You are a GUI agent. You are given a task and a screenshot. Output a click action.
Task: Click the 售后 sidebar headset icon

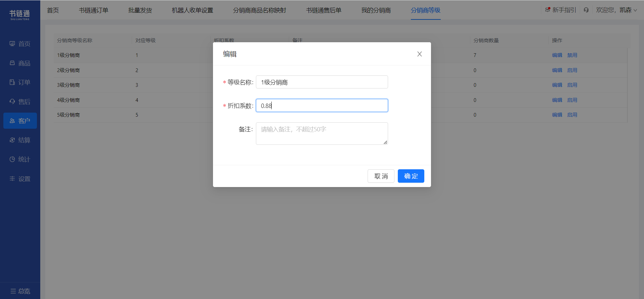tap(12, 101)
